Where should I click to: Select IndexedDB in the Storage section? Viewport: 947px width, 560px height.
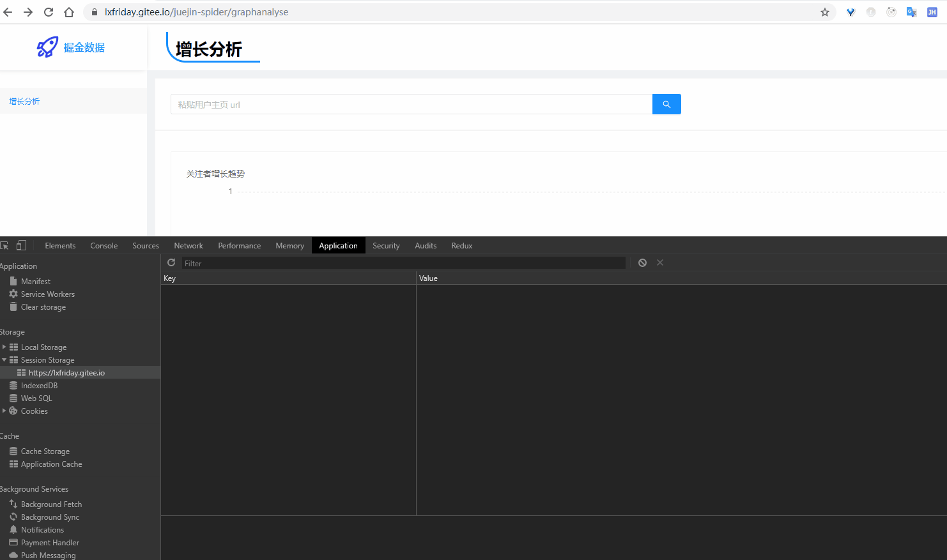point(38,385)
